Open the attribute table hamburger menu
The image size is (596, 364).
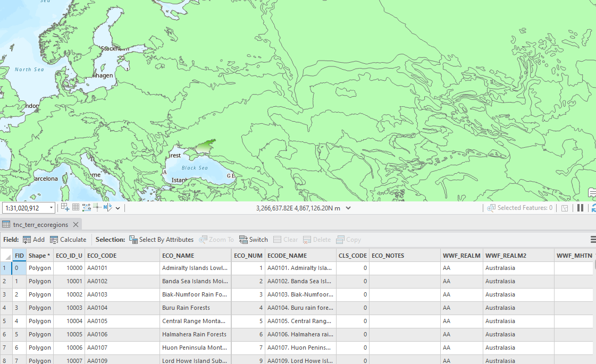(593, 240)
